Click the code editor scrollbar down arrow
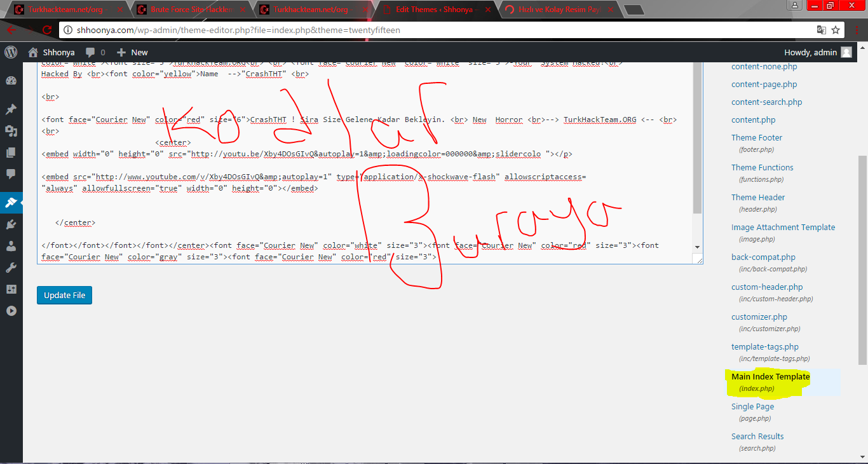 point(698,247)
